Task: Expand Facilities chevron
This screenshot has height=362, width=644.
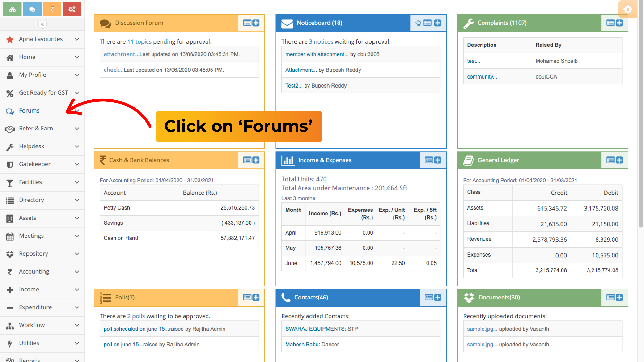Action: pos(77,182)
